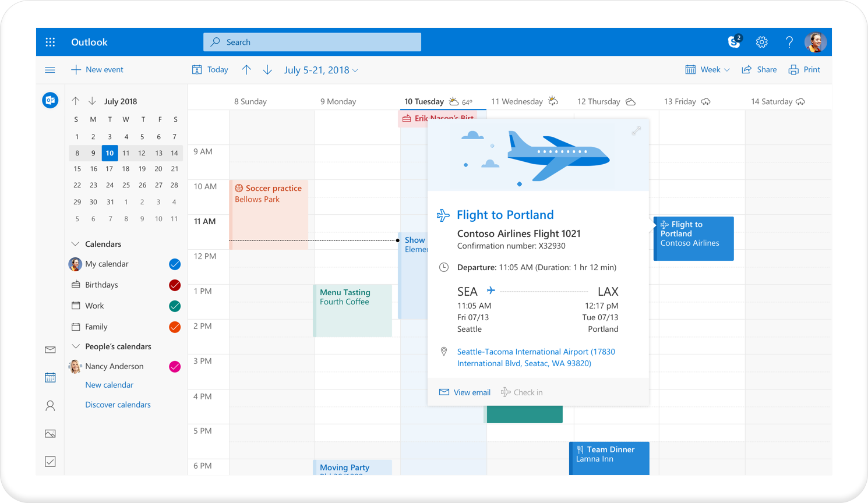Click inside the Search field
The image size is (868, 503).
pyautogui.click(x=312, y=42)
